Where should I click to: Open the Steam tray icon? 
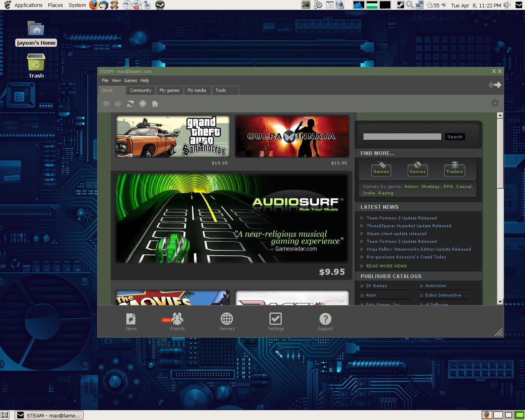coord(400,5)
